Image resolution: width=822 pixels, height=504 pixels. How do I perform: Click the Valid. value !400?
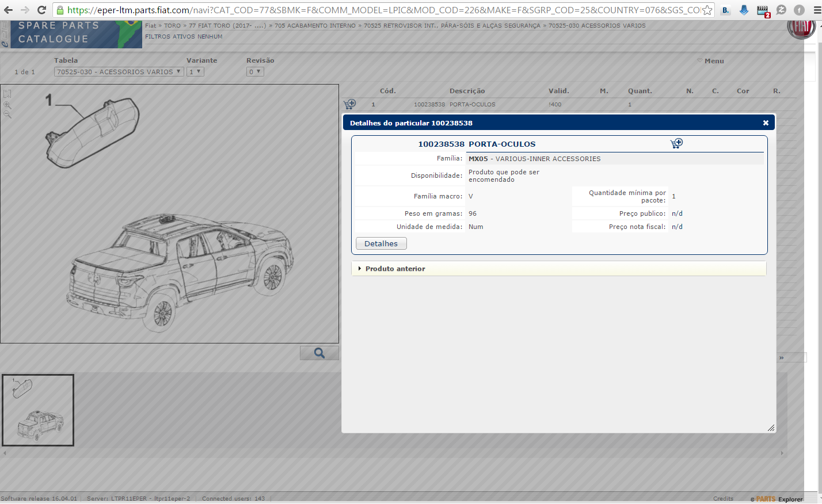coord(555,104)
